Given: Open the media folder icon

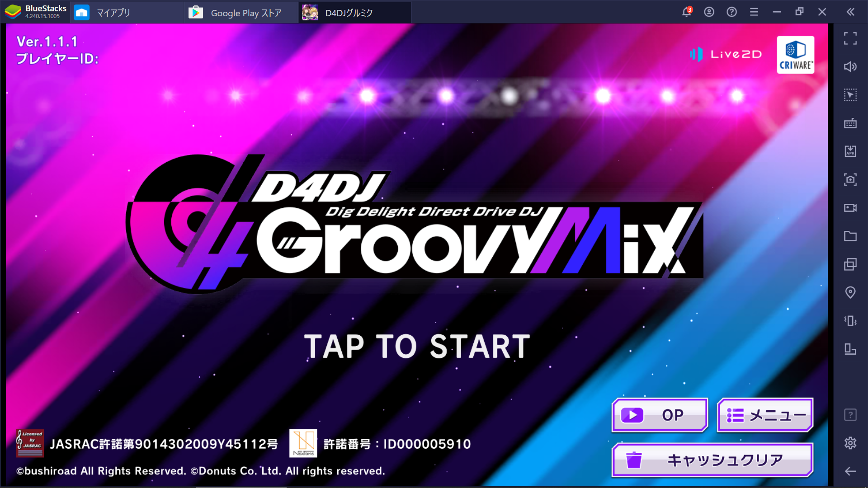Looking at the screenshot, I should pyautogui.click(x=850, y=236).
